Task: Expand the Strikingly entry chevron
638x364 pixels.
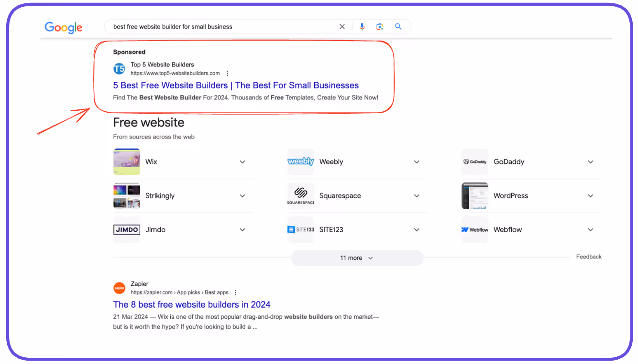Action: (242, 196)
